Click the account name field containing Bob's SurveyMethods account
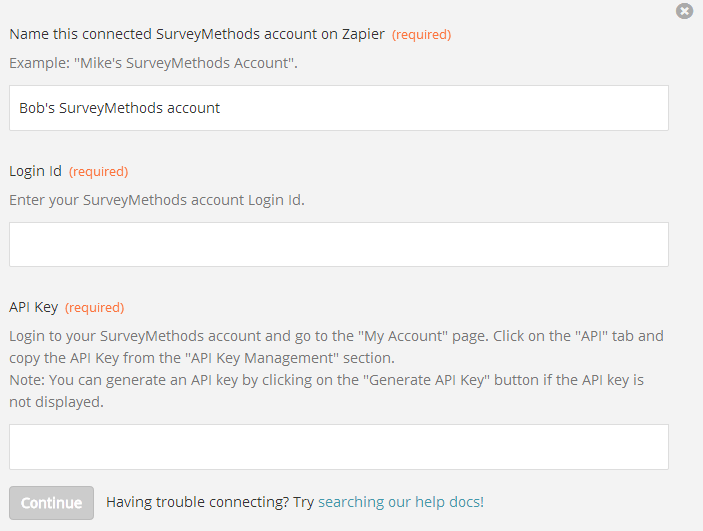The height and width of the screenshot is (531, 703). 339,108
